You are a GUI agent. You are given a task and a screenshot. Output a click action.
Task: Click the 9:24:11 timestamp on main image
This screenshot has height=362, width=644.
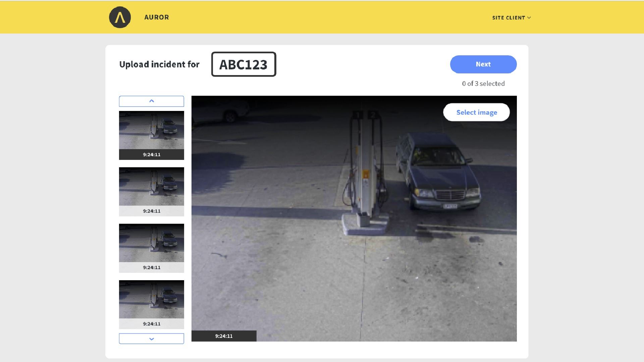pos(224,336)
